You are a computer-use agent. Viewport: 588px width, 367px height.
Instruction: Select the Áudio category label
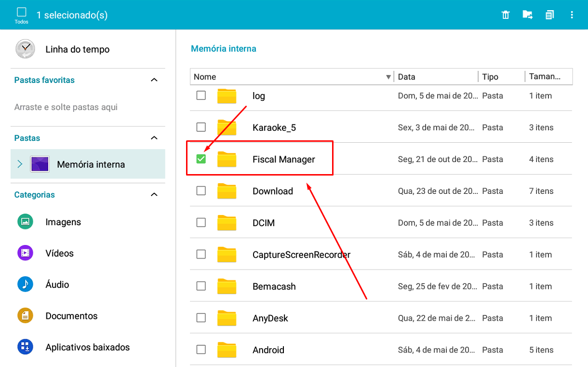coord(57,285)
